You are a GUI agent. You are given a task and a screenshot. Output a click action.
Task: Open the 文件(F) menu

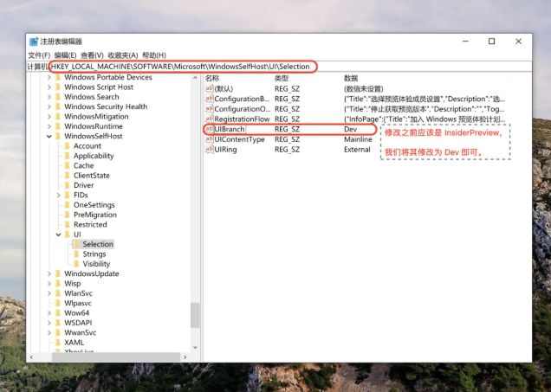(39, 55)
